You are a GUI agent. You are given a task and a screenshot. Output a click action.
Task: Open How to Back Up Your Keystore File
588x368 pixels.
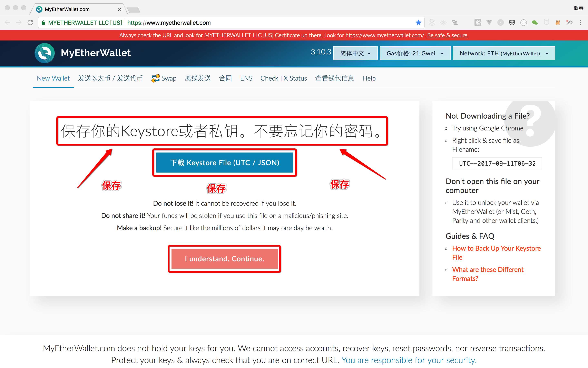pos(496,253)
